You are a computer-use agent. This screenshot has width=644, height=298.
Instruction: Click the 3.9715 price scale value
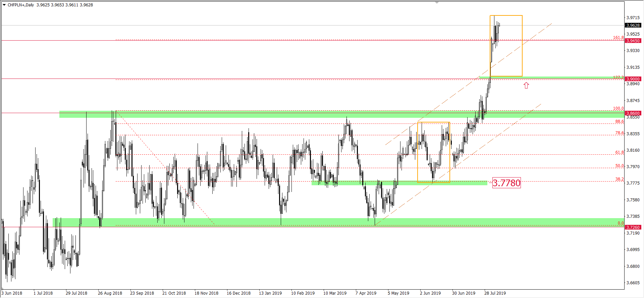[633, 17]
